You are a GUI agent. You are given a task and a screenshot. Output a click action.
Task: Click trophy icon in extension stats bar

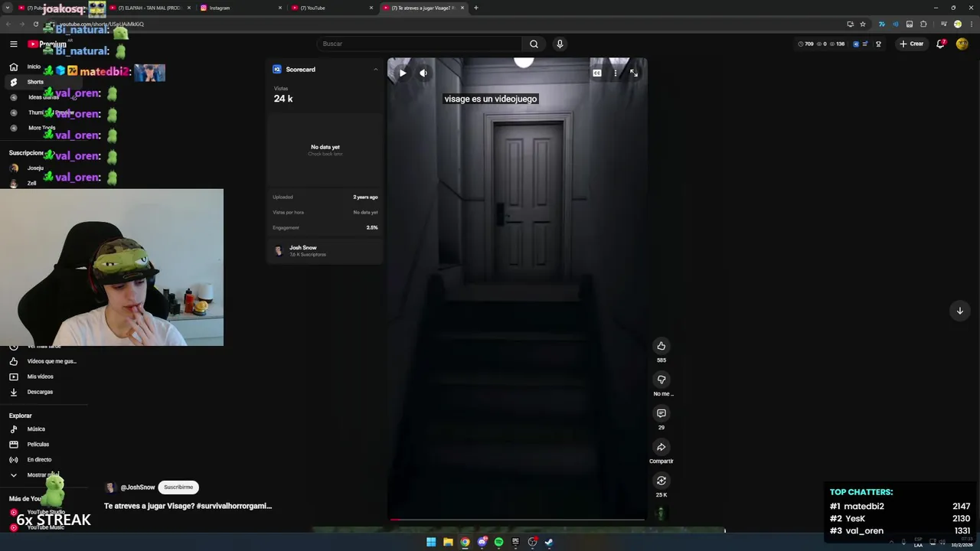point(878,44)
